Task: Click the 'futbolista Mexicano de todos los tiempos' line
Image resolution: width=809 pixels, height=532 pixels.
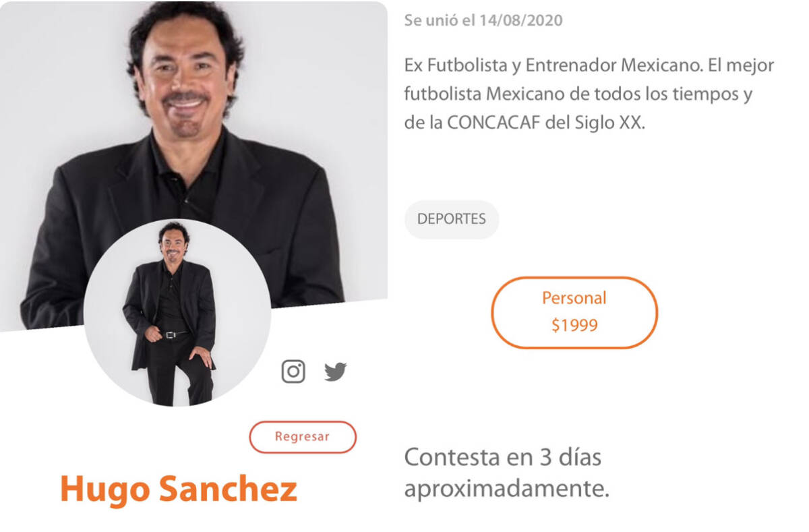Action: click(578, 94)
